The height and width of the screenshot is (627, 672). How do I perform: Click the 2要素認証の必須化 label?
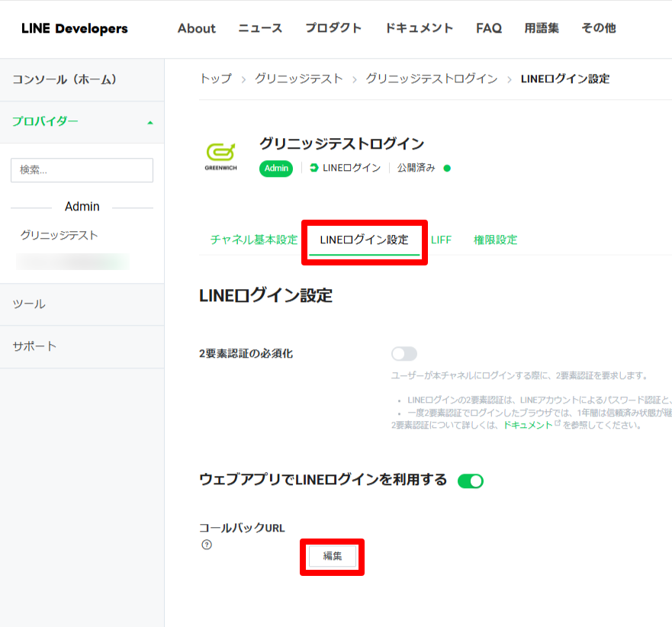(246, 354)
